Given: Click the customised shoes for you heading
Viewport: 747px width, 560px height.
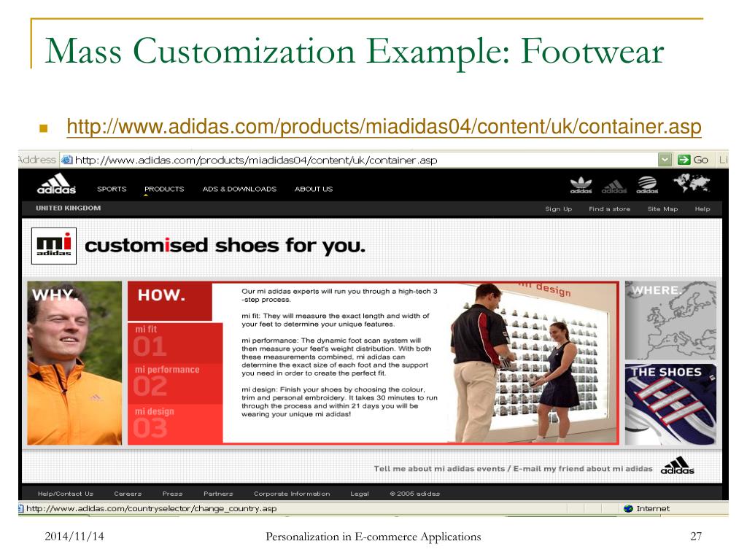Looking at the screenshot, I should (225, 246).
